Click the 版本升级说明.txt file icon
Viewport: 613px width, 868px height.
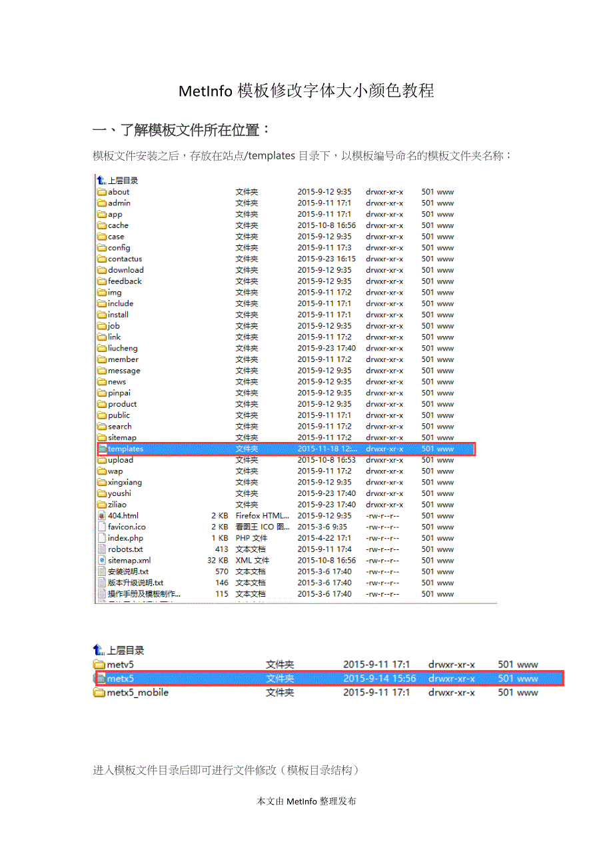(x=102, y=583)
